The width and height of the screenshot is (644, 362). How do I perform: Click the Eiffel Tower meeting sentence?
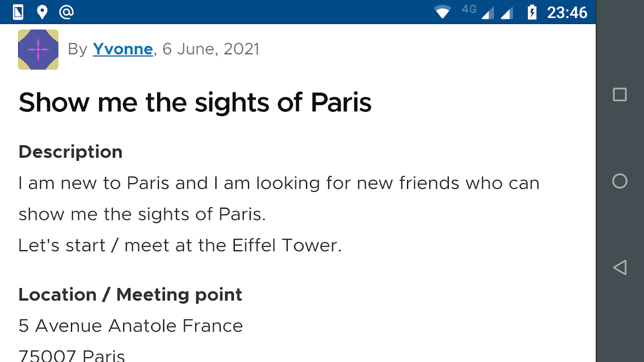pyautogui.click(x=180, y=245)
